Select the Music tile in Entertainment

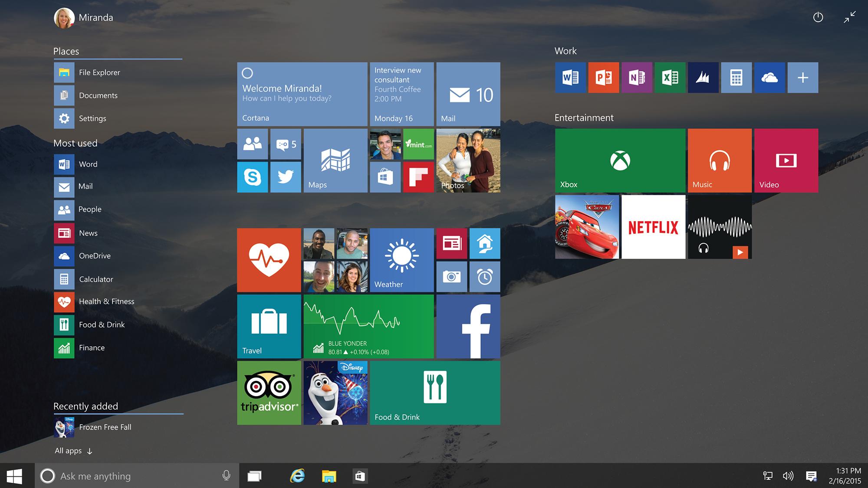(x=720, y=159)
